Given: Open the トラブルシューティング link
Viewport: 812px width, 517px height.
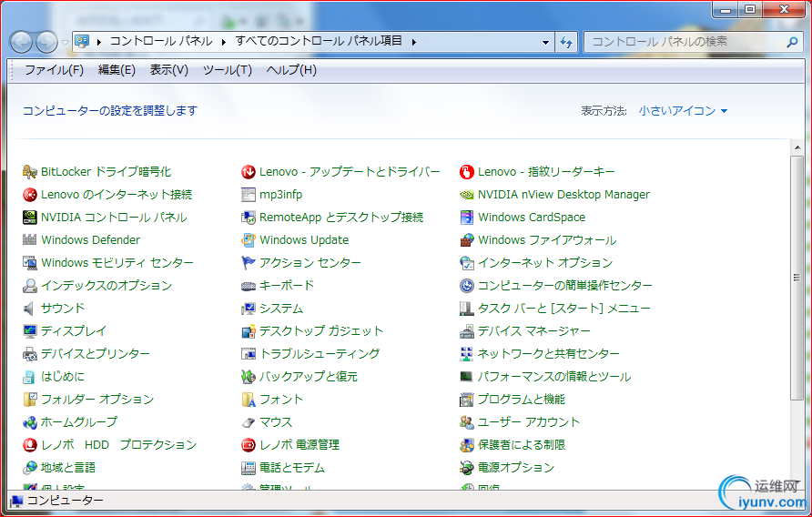Looking at the screenshot, I should pyautogui.click(x=320, y=354).
